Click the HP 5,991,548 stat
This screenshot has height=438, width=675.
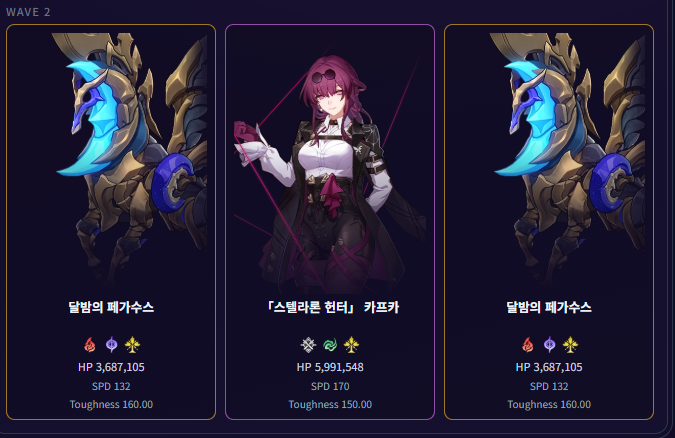(330, 367)
